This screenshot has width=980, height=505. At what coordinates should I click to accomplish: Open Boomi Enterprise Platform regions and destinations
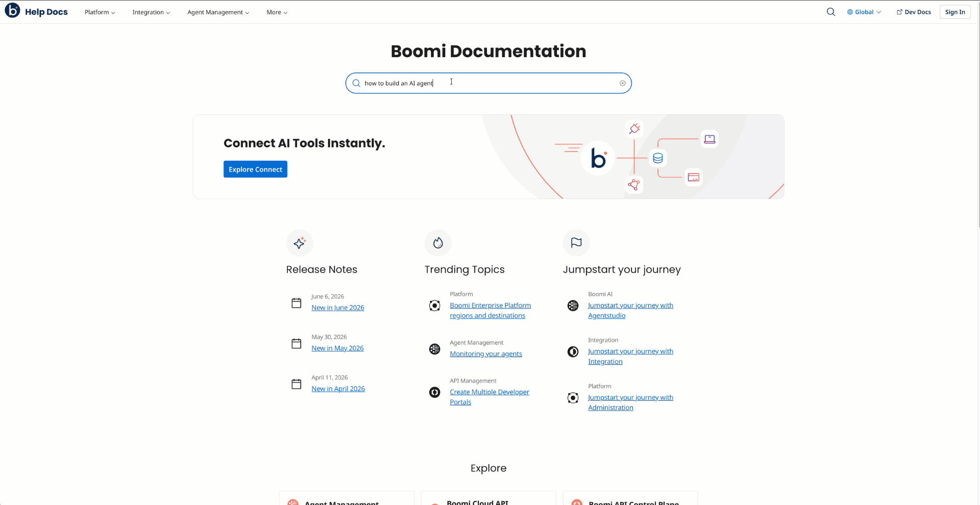(490, 310)
